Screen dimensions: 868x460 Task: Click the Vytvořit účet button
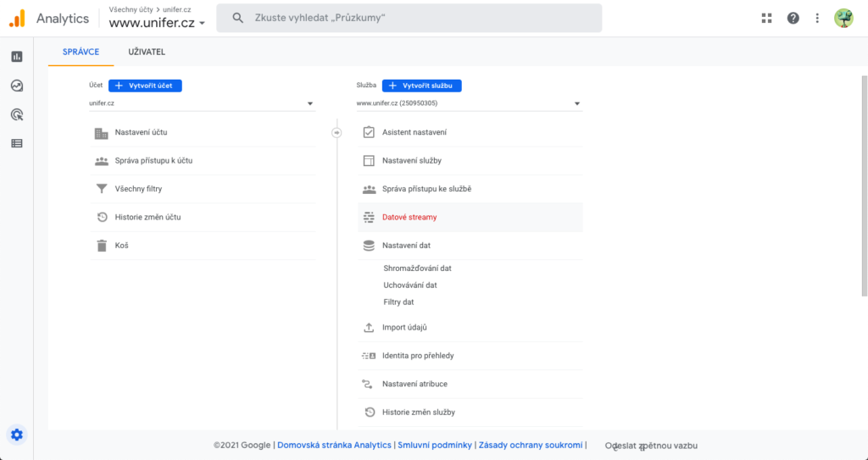(x=145, y=86)
